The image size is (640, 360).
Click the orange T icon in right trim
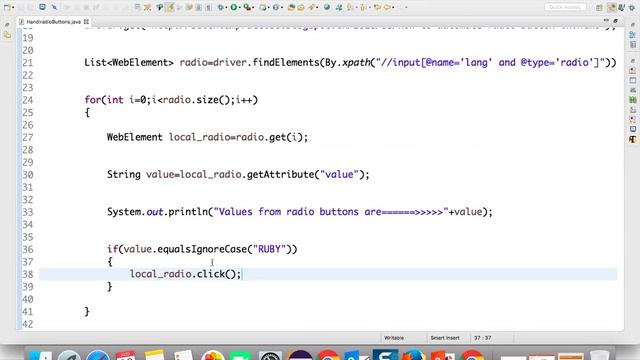coord(633,139)
